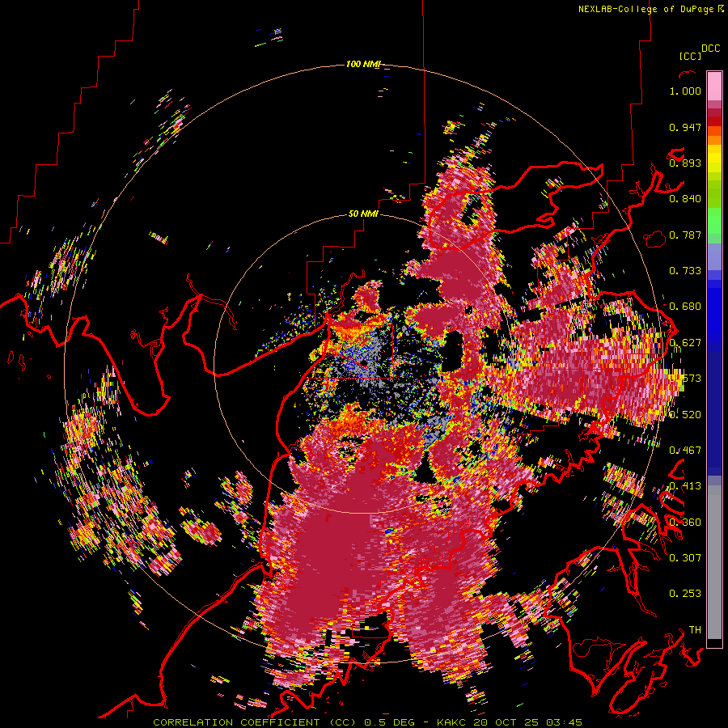
Task: Click the 0.893 scale value
Action: point(685,163)
